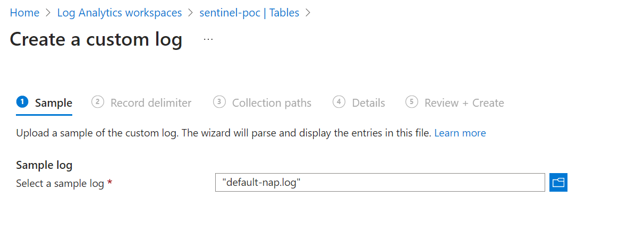Click step 1 circle icon for Sample

tap(22, 102)
